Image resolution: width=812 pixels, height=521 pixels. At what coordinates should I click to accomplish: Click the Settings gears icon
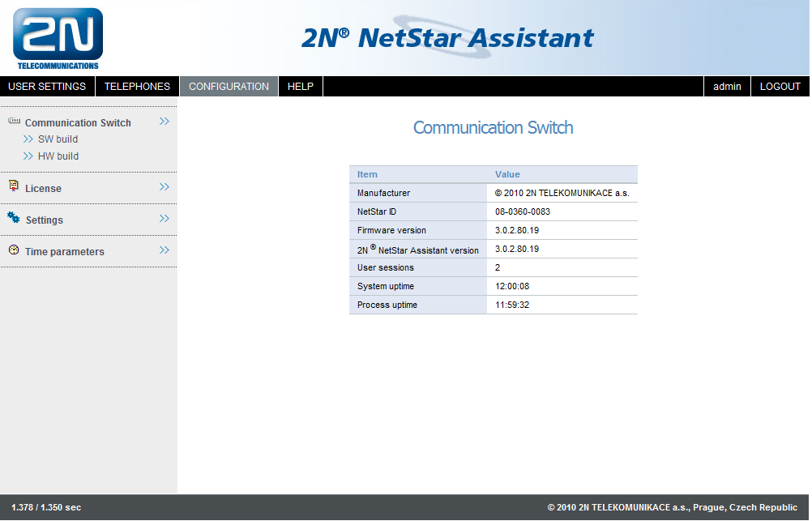[x=14, y=218]
